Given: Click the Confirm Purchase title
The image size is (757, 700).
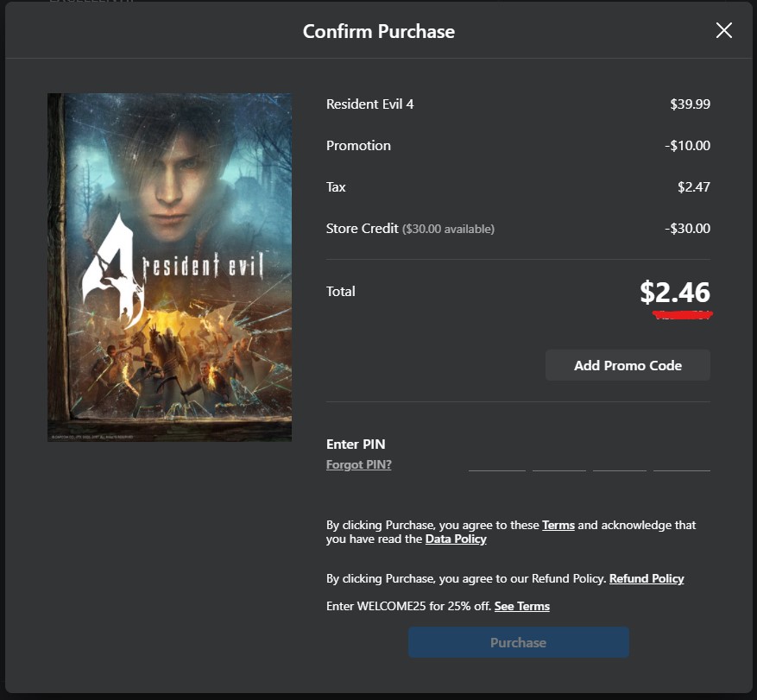Looking at the screenshot, I should tap(378, 31).
